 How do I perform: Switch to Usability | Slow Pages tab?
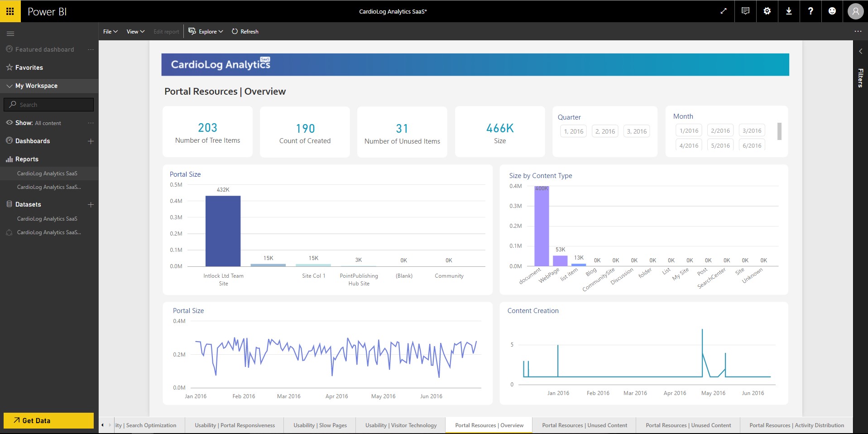coord(320,425)
